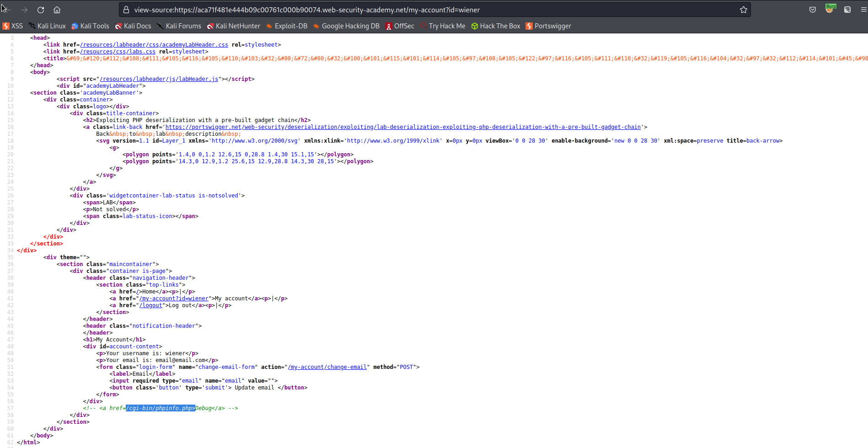Image resolution: width=868 pixels, height=448 pixels.
Task: Open the Burp extension icon
Action: [830, 9]
